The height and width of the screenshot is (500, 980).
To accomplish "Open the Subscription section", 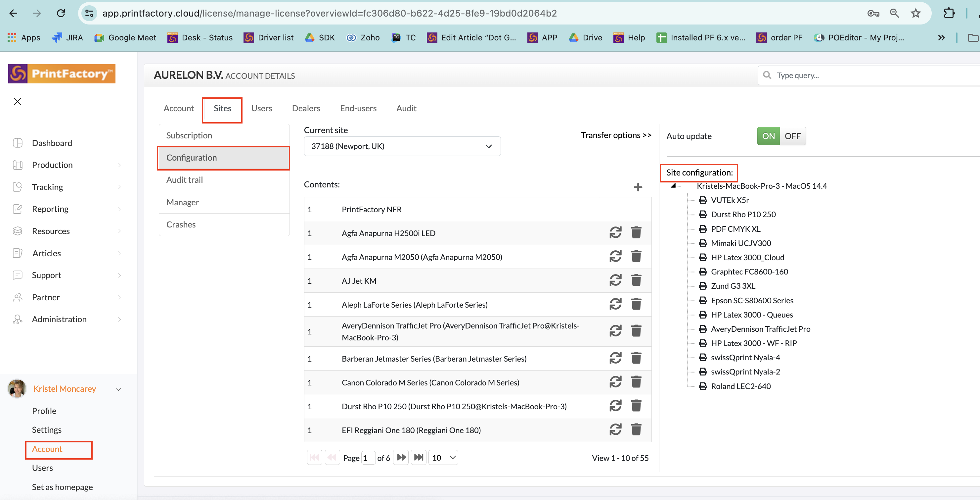I will (x=224, y=135).
